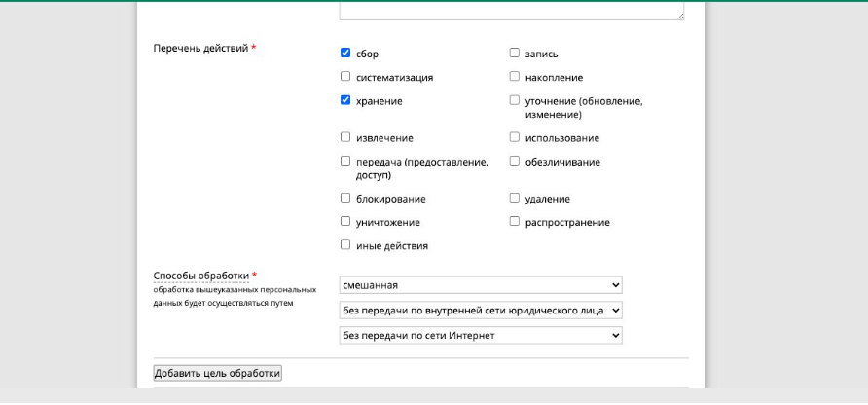Enable the запись checkbox
This screenshot has width=868, height=405.
click(514, 54)
